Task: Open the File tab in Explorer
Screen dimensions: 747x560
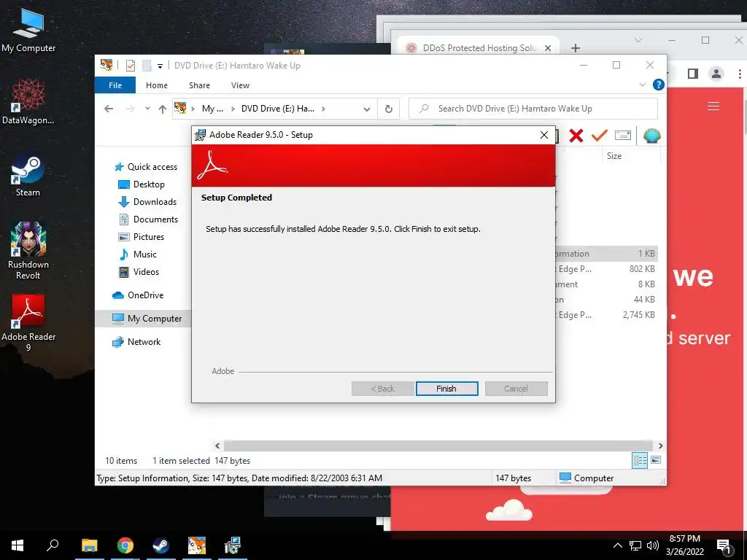Action: pyautogui.click(x=115, y=85)
